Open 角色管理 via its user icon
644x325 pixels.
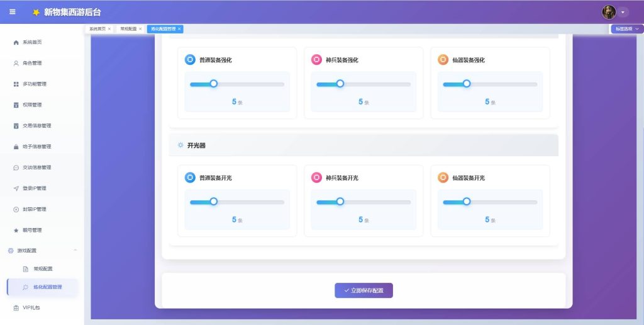click(16, 64)
